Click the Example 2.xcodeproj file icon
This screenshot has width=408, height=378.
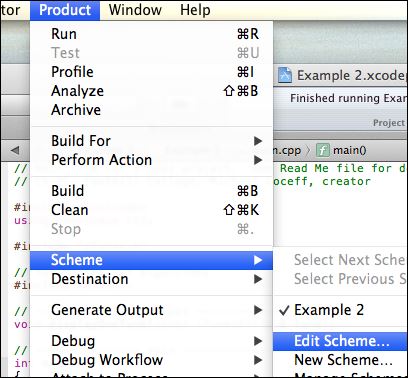(x=285, y=75)
